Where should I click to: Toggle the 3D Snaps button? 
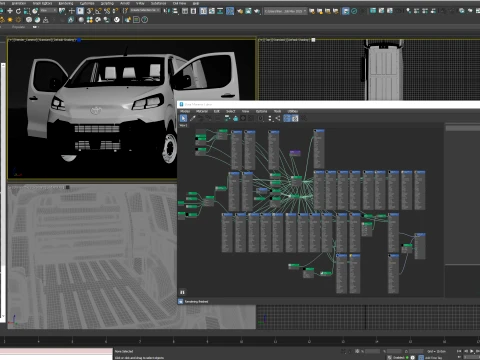tap(90, 11)
